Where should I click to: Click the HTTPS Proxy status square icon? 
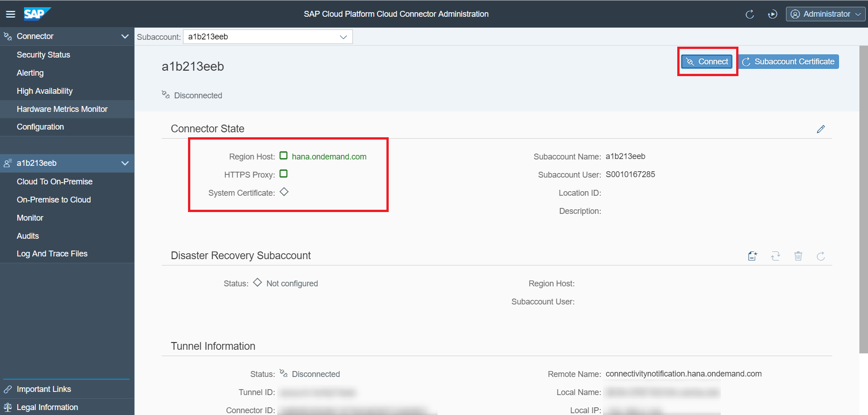point(284,174)
